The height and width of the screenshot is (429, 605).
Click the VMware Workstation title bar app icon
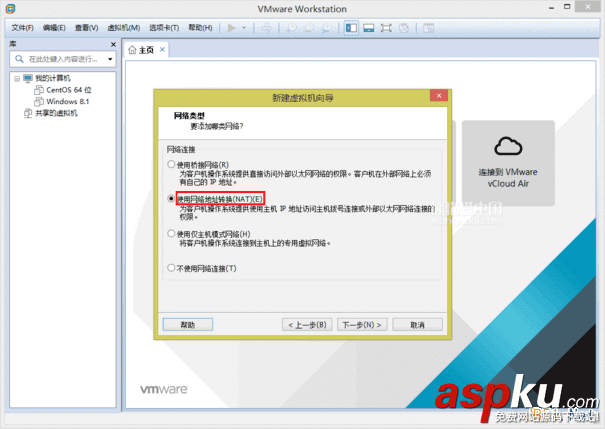pyautogui.click(x=11, y=8)
